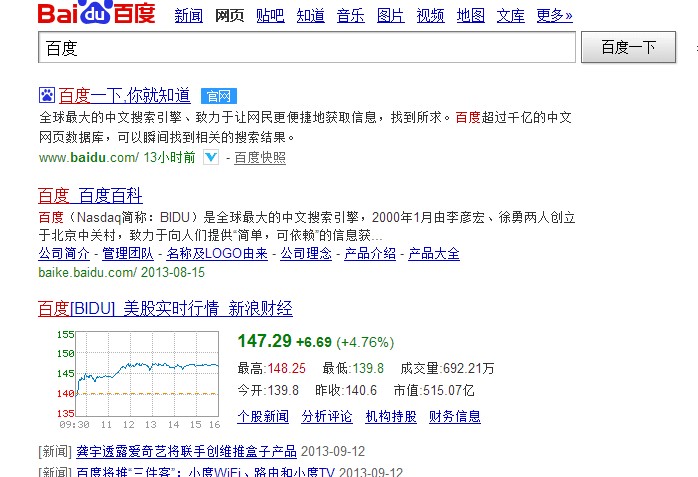Open 百度[BIDU] 美股实时行情 新浪财经 result
Viewport: 698px width, 477px height.
point(165,308)
